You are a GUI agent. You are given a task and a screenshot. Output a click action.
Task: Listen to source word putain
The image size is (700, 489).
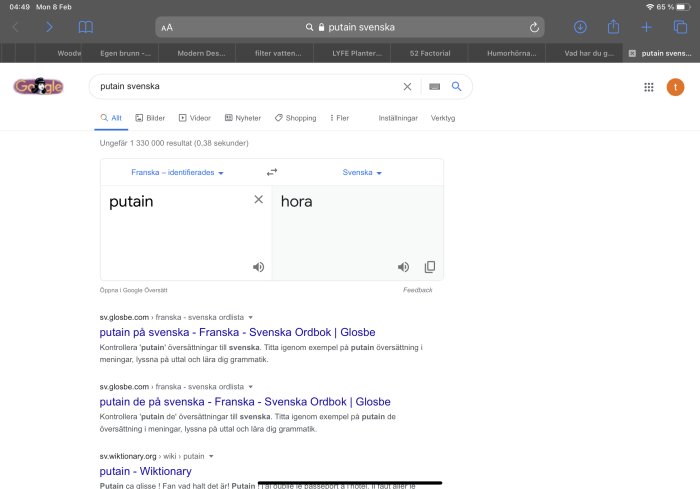(x=258, y=267)
